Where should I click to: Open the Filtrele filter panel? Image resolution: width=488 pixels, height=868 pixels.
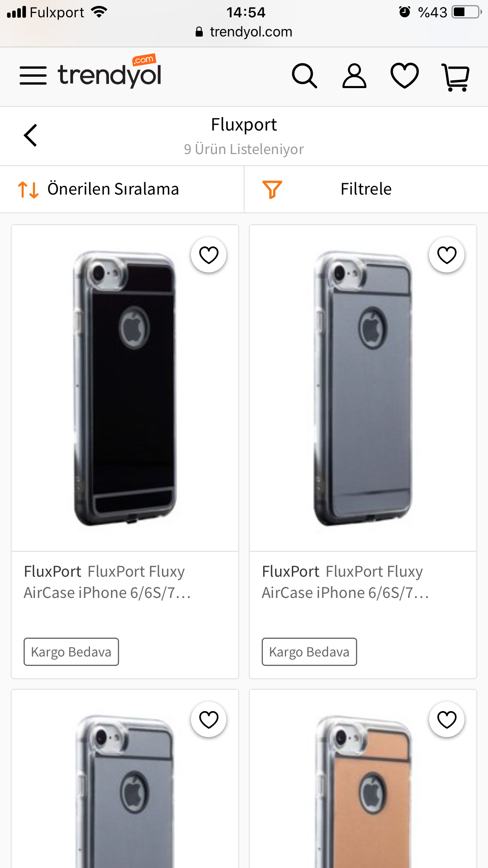pyautogui.click(x=366, y=189)
